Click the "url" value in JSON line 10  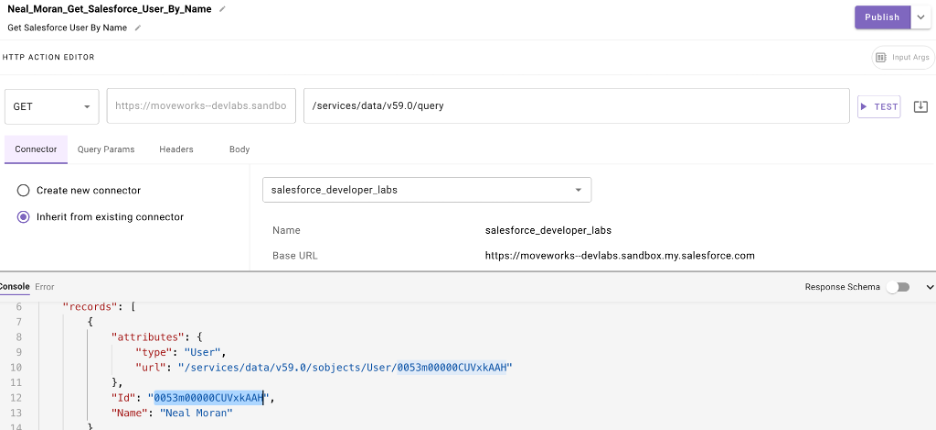pyautogui.click(x=345, y=367)
